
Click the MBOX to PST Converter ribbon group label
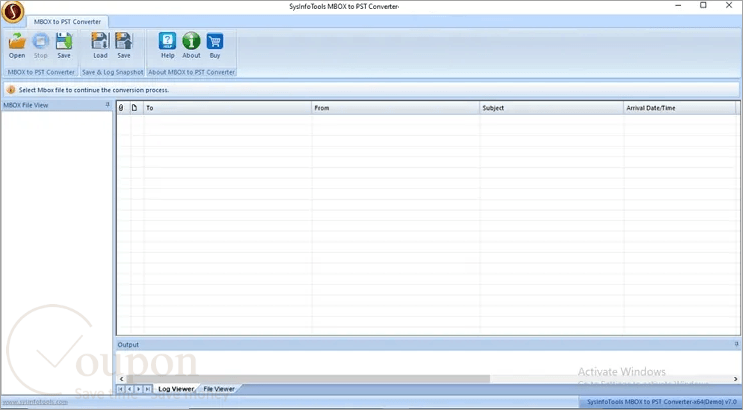click(41, 72)
